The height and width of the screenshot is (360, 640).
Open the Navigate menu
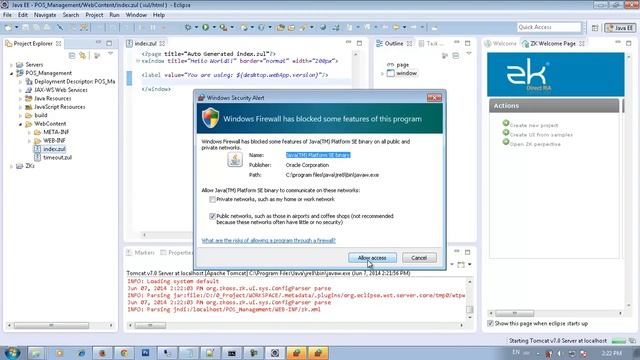click(x=45, y=15)
